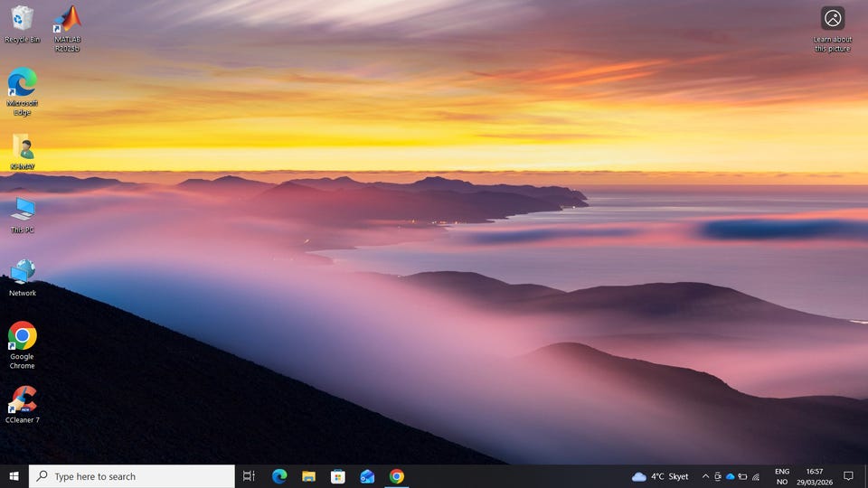Select the Network desktop icon

pos(22,273)
